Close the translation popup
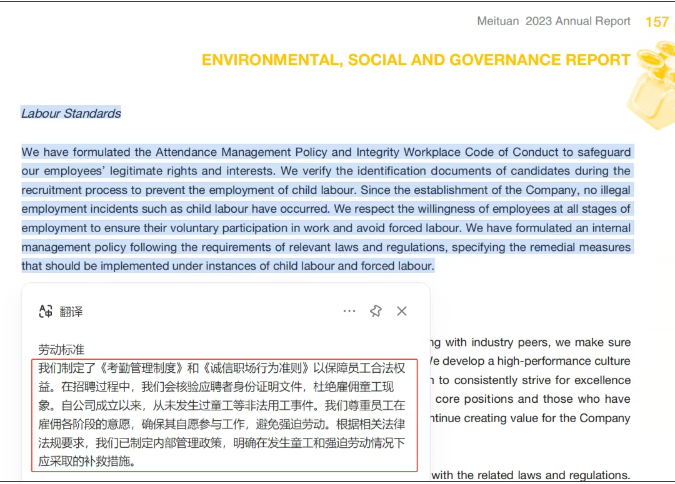Viewport: 675px width, 484px height. (402, 311)
